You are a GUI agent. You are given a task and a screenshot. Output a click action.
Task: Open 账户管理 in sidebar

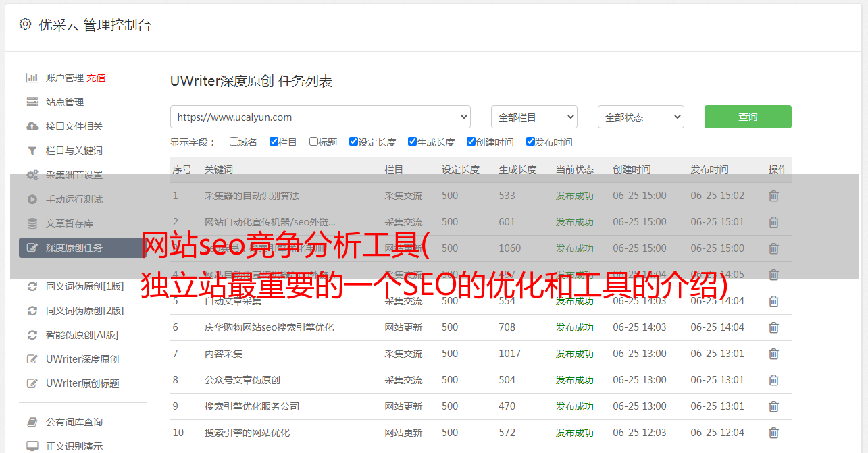(x=65, y=78)
